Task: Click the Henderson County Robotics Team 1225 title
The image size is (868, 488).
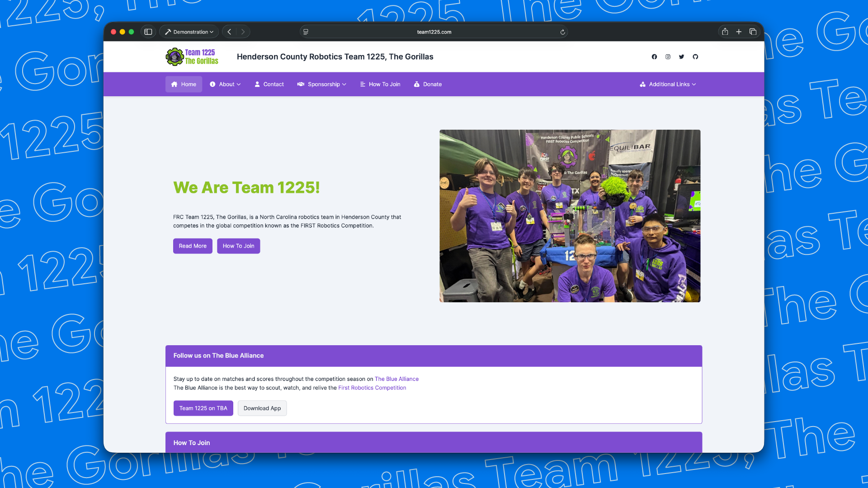Action: [x=335, y=57]
